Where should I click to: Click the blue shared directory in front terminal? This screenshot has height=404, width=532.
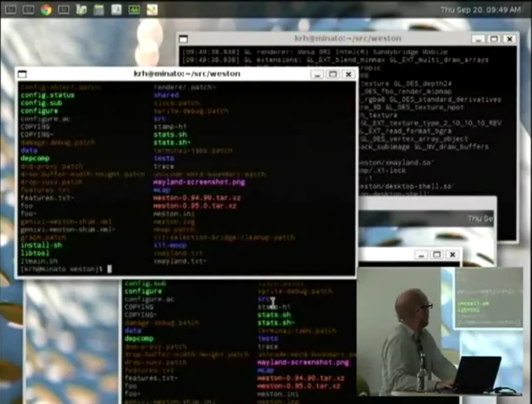pos(166,95)
